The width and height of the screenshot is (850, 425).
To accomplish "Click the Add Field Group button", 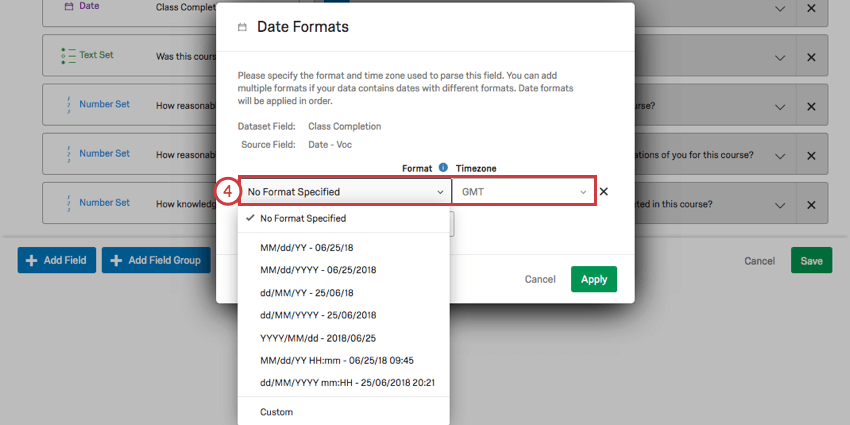I will pos(156,260).
